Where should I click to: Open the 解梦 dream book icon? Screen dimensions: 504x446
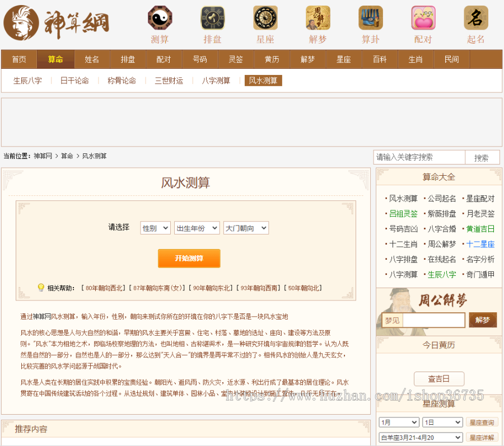point(318,18)
